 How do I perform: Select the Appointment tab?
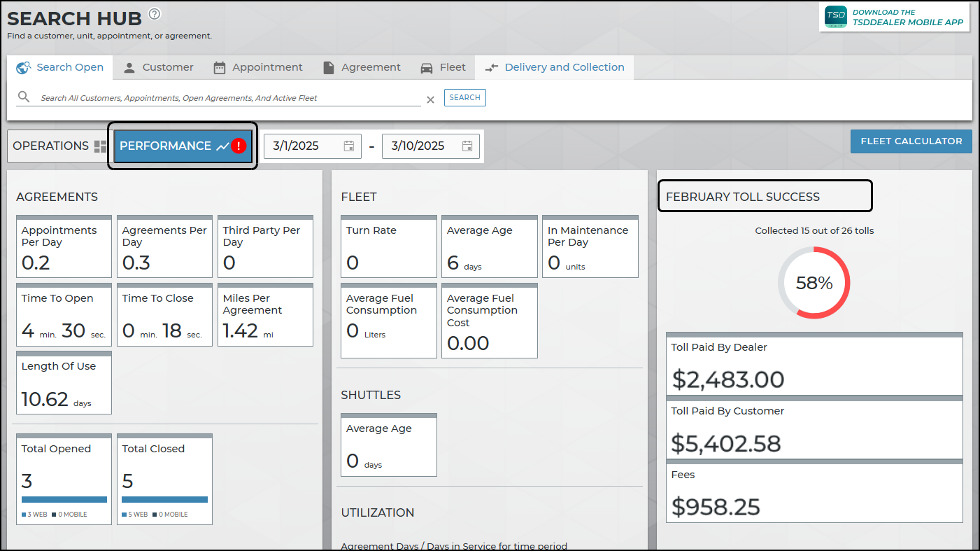(258, 67)
